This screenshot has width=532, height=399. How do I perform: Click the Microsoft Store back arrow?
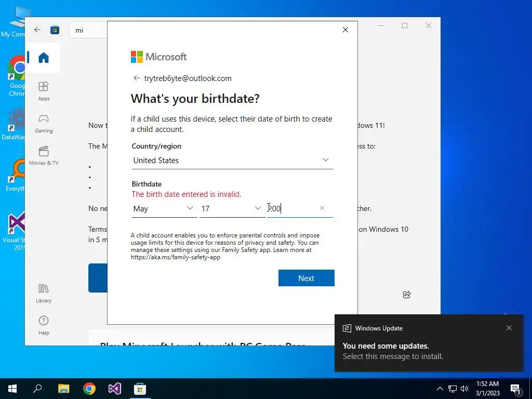pyautogui.click(x=37, y=30)
